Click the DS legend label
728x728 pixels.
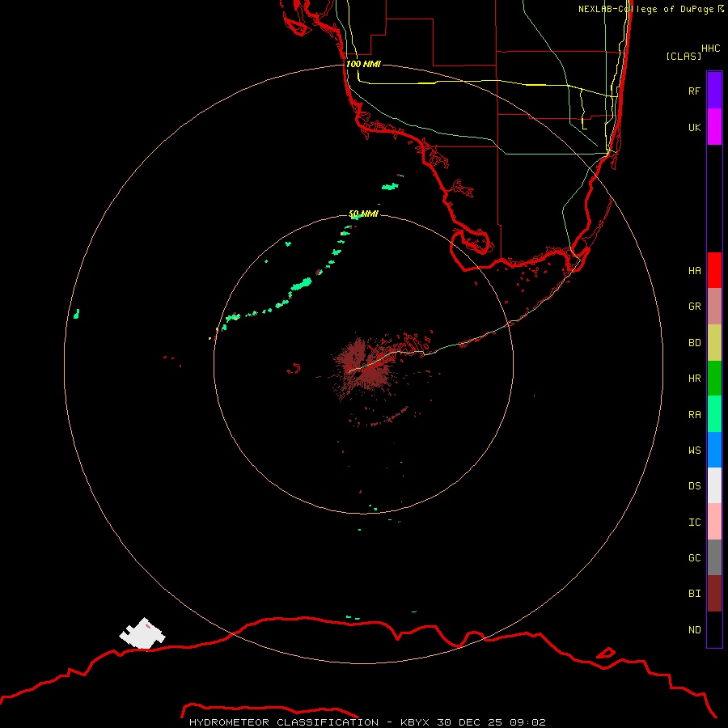[694, 486]
